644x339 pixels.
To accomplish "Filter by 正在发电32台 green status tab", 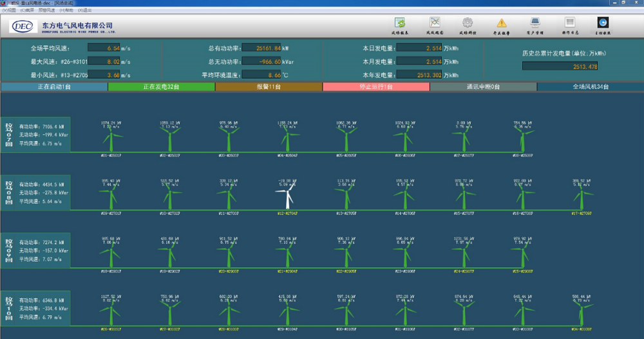I will (161, 86).
